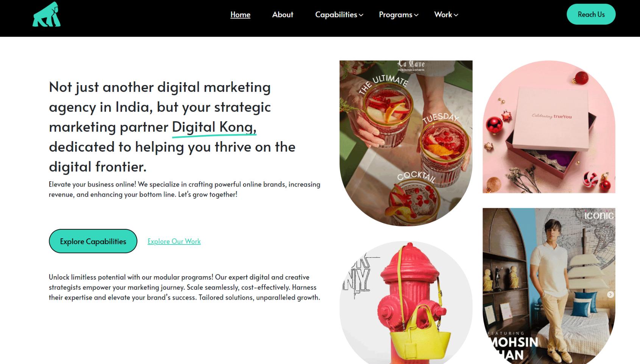Open the Capabilities menu

(x=336, y=14)
